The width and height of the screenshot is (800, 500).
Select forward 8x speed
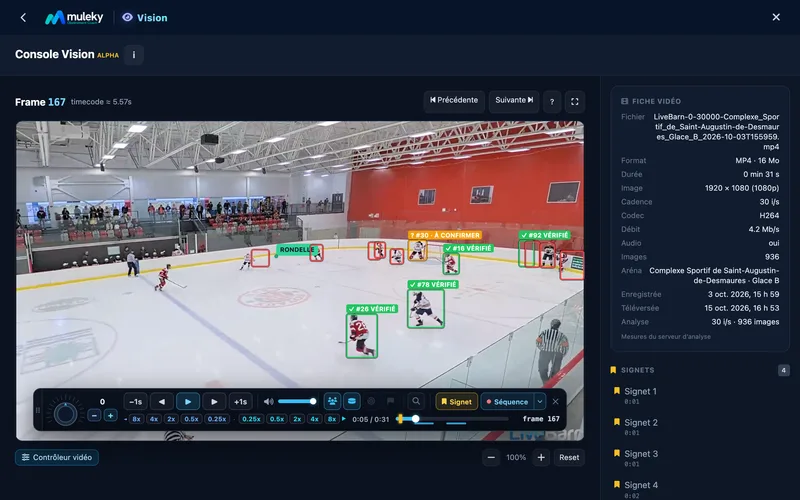[x=332, y=419]
